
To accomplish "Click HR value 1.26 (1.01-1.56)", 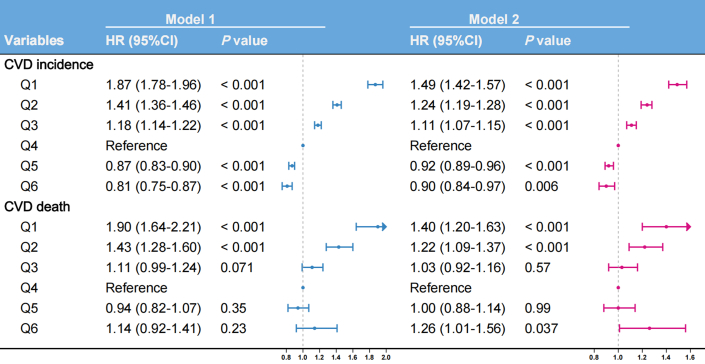I will pyautogui.click(x=458, y=328).
